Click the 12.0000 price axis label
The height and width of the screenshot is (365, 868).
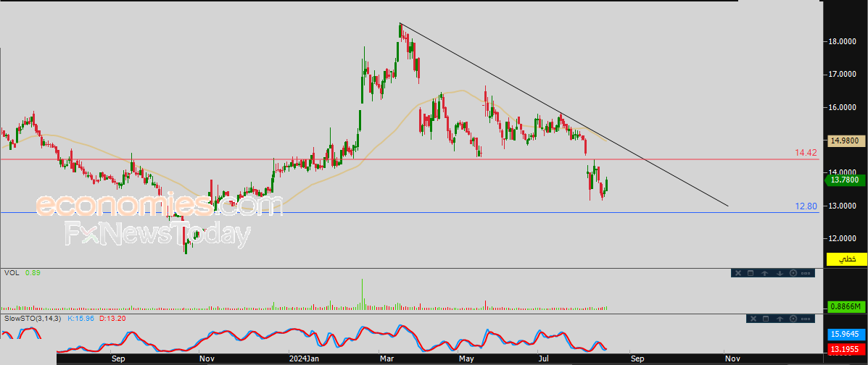tap(844, 239)
